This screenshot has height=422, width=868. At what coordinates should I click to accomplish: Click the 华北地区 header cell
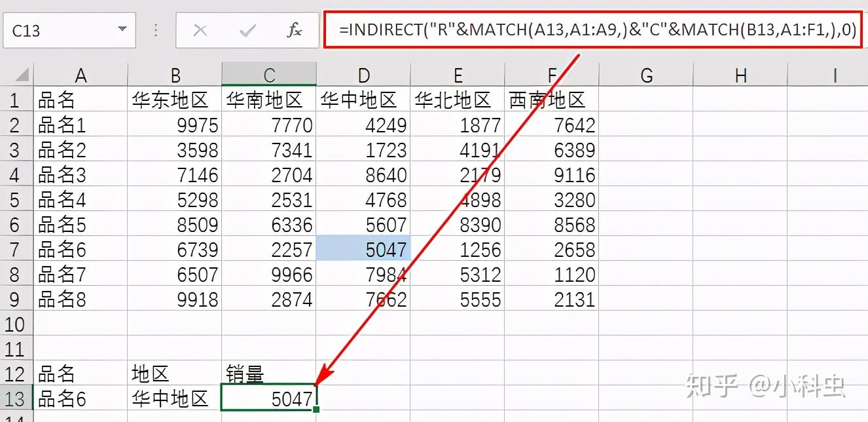point(458,100)
